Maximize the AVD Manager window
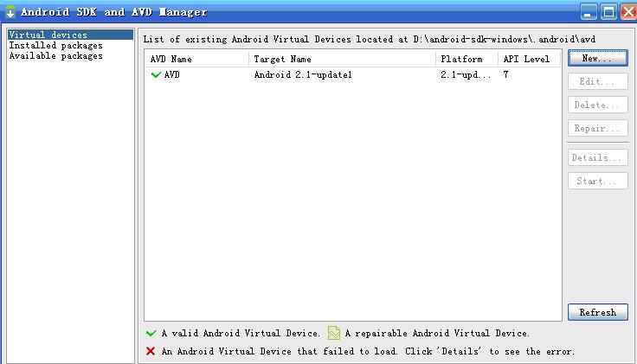The image size is (637, 364). pyautogui.click(x=608, y=12)
